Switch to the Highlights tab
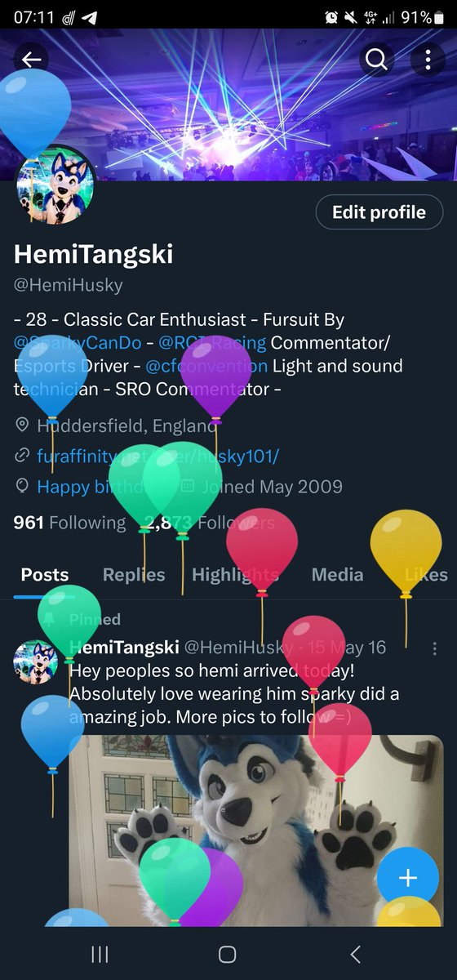This screenshot has width=457, height=980. pos(235,575)
